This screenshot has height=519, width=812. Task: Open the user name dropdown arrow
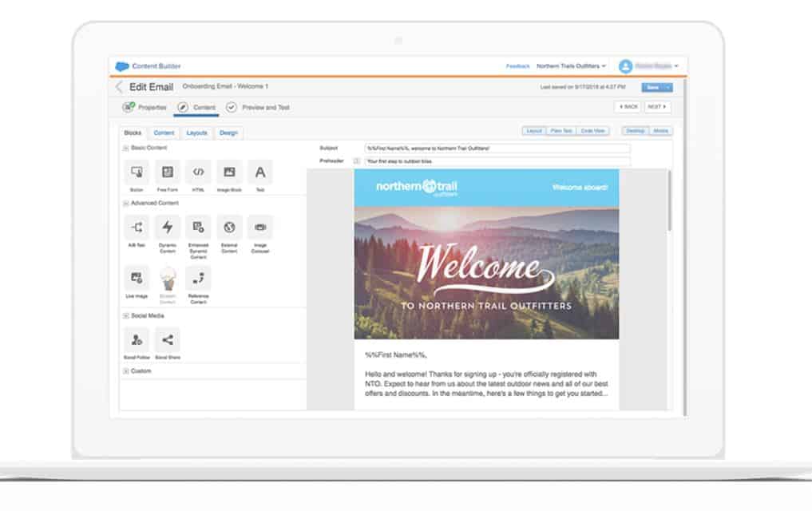click(x=676, y=66)
